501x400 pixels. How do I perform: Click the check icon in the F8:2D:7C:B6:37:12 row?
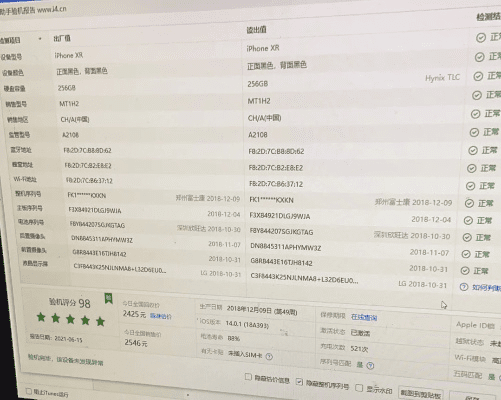point(470,186)
